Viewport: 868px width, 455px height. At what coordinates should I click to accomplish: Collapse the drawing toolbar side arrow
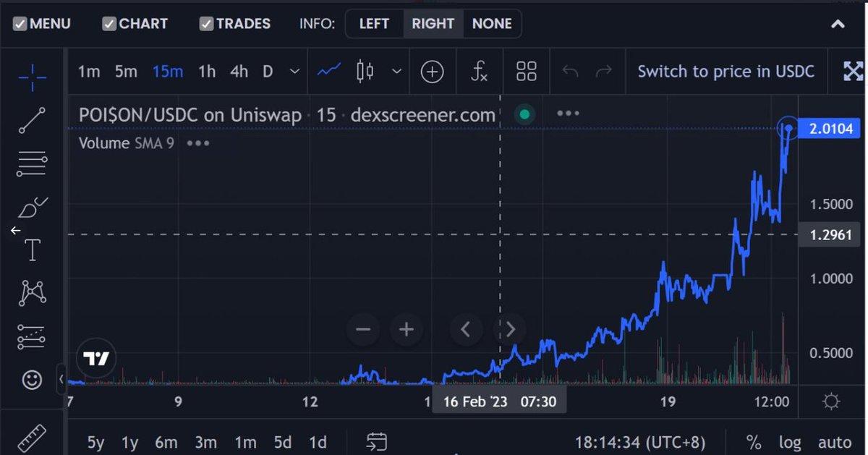coord(61,378)
